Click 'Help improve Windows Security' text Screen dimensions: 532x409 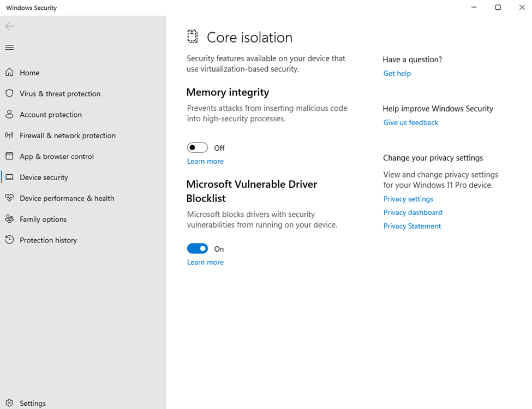click(438, 109)
